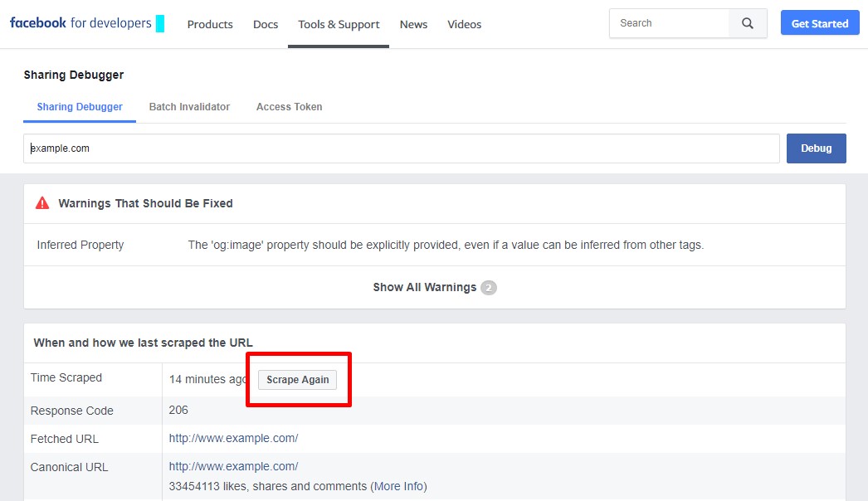
Task: Click the Scrape Again button
Action: click(297, 379)
